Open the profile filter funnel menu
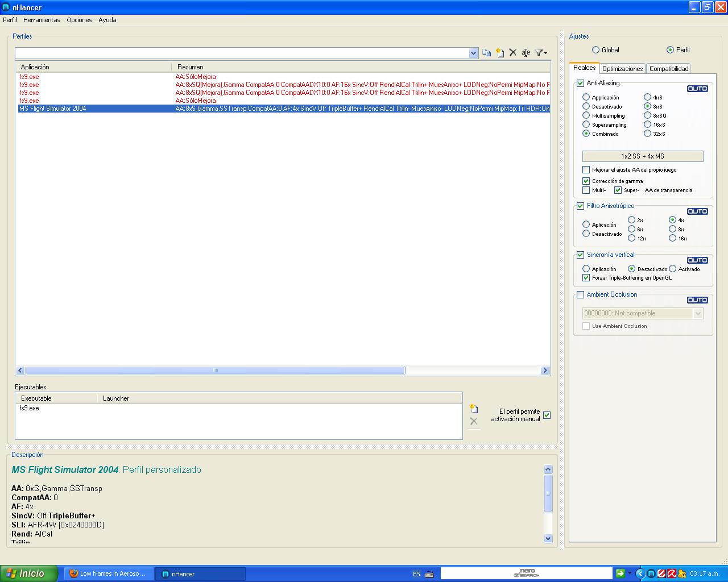 click(541, 53)
